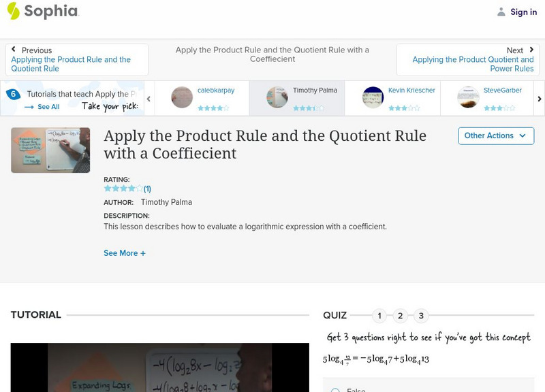Viewport: 545px width, 392px height.
Task: Click the Sign in person icon
Action: point(501,11)
